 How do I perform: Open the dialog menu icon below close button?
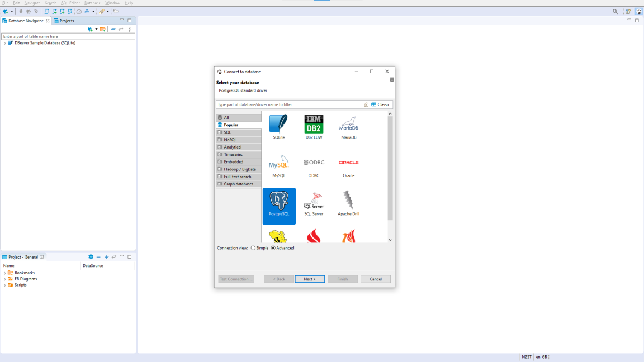tap(392, 80)
